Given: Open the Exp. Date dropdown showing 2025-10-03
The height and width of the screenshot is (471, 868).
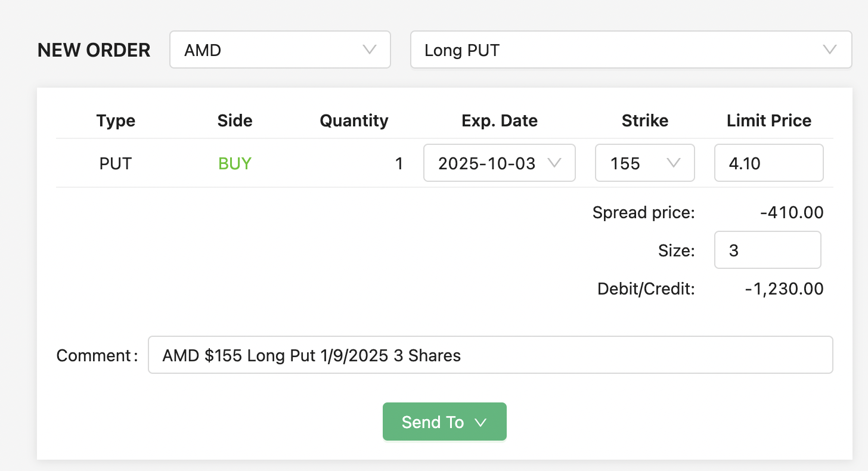Looking at the screenshot, I should click(x=499, y=163).
